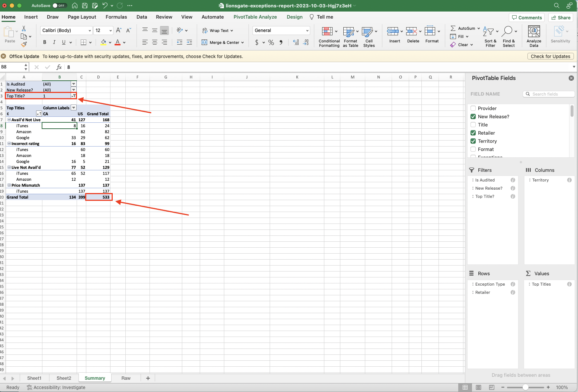This screenshot has width=578, height=392.
Task: Open the Design ribbon tab
Action: [x=295, y=17]
